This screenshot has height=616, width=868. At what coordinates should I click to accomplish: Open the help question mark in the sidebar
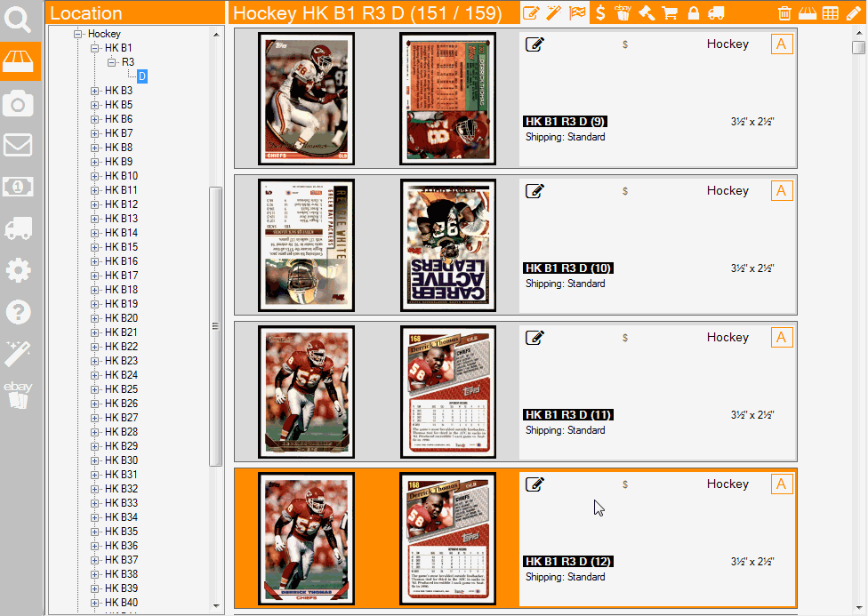pyautogui.click(x=18, y=312)
